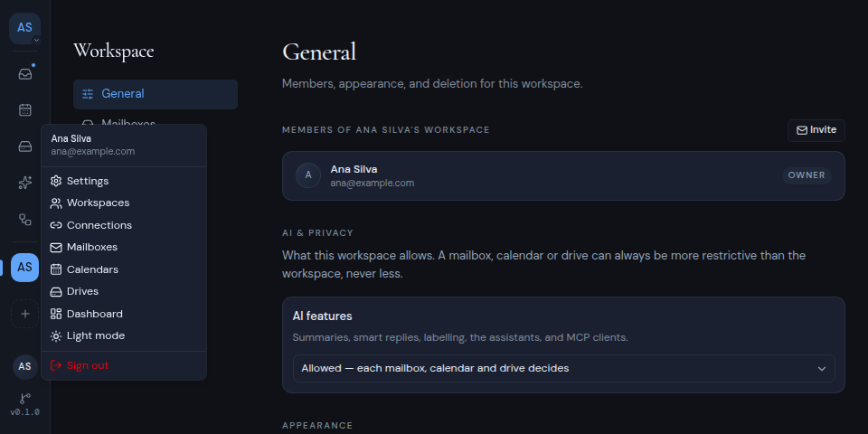Click the round AS user avatar
868x434 pixels.
[25, 366]
